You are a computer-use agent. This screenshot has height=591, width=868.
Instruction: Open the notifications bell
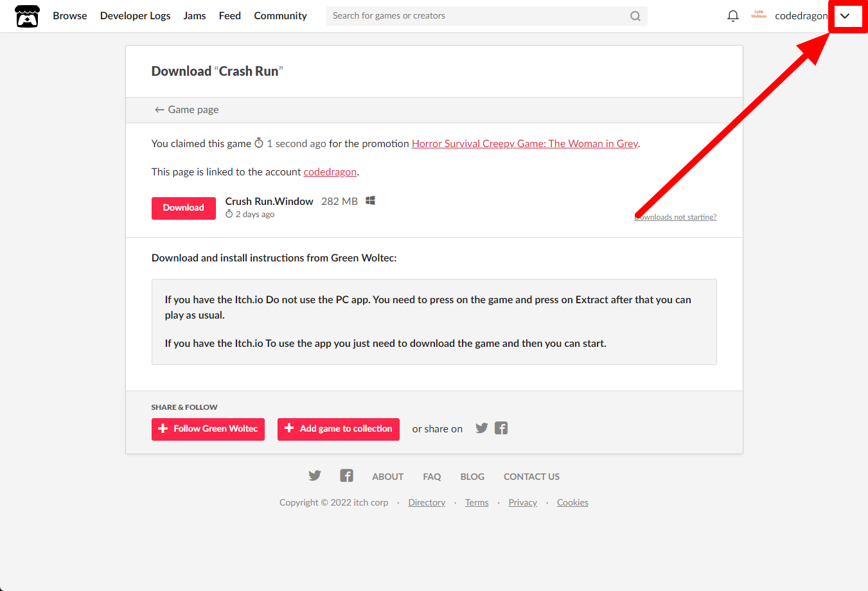733,16
